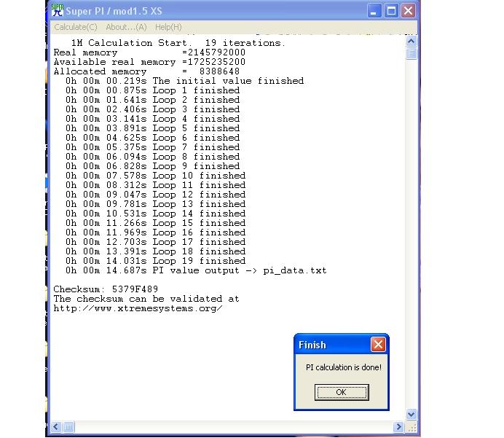Click OK in the Finish dialog

click(x=342, y=392)
